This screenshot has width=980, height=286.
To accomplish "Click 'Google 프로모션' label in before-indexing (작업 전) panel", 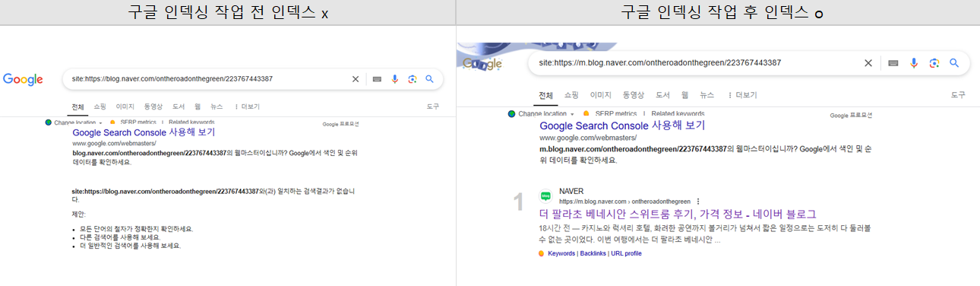I will pos(340,124).
